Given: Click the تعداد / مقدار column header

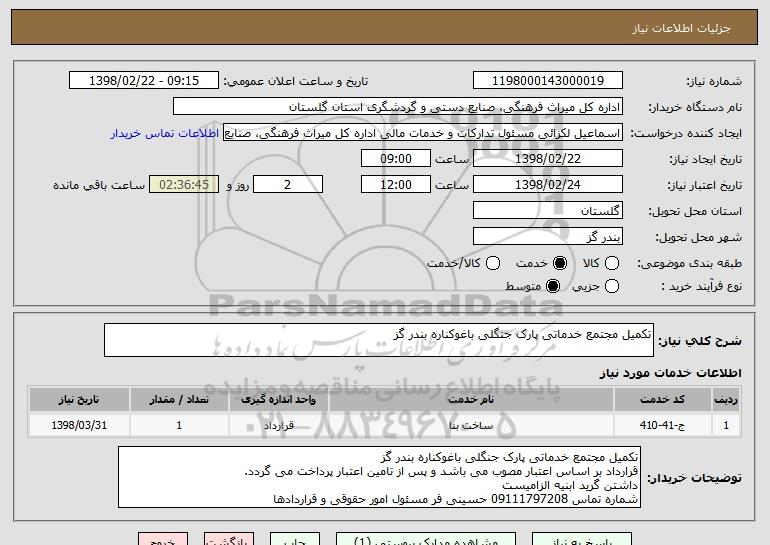Looking at the screenshot, I should tap(179, 400).
